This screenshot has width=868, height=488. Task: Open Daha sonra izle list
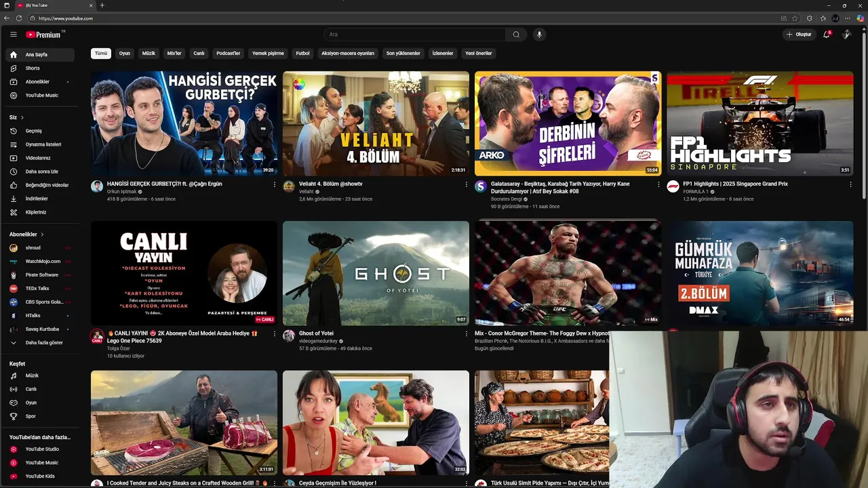(x=39, y=171)
